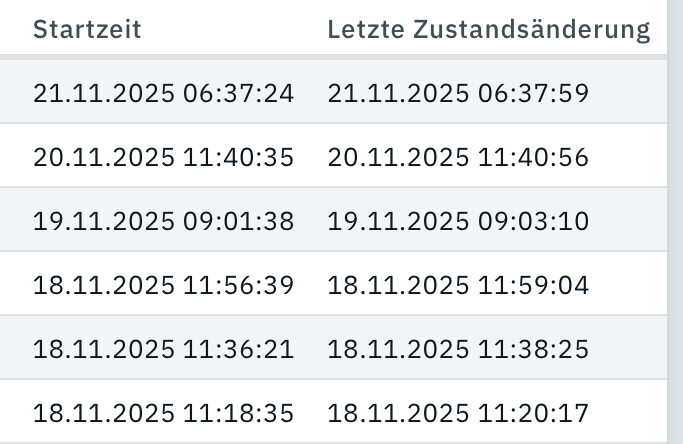Select last change cell 20.11.2025 11:40:56
This screenshot has width=683, height=444.
457,157
